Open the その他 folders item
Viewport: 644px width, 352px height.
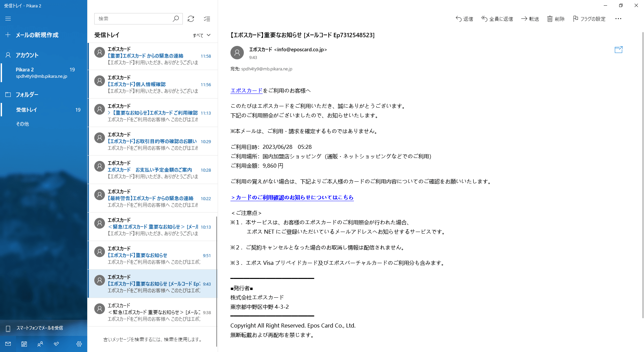coord(44,124)
